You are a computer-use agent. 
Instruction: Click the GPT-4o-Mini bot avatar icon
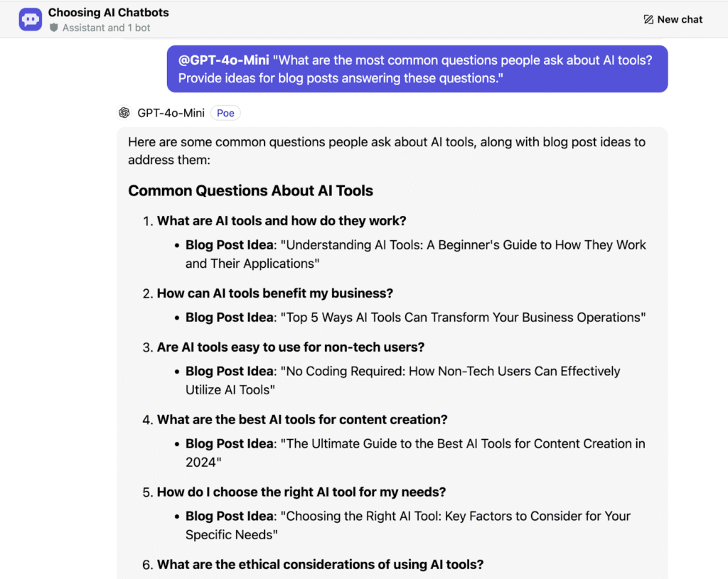[x=124, y=113]
